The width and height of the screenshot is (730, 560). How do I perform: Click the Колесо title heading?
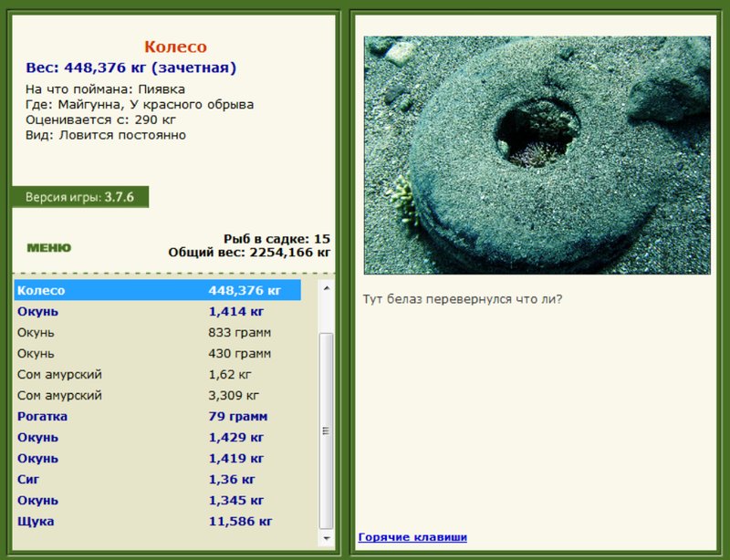[x=175, y=47]
